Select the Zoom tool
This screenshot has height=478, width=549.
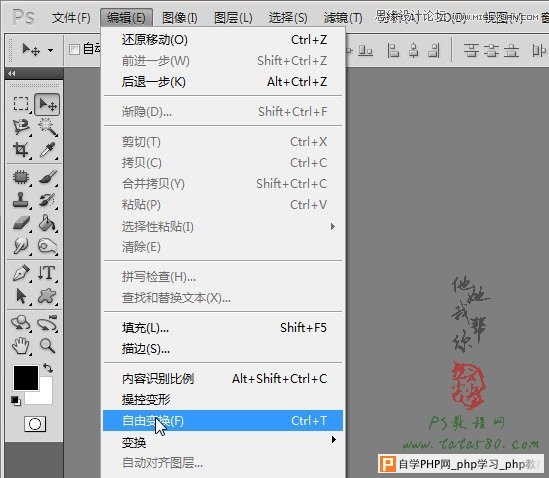point(48,346)
